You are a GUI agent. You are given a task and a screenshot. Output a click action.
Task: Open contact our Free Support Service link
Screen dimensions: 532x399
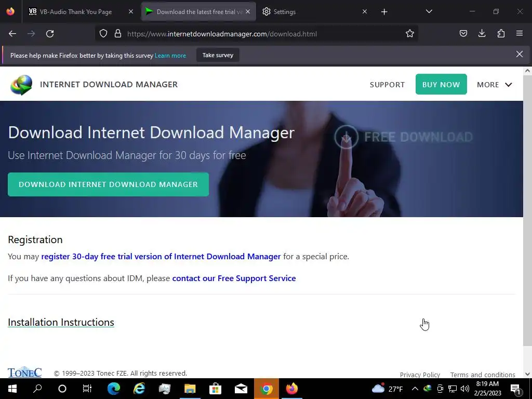coord(234,278)
